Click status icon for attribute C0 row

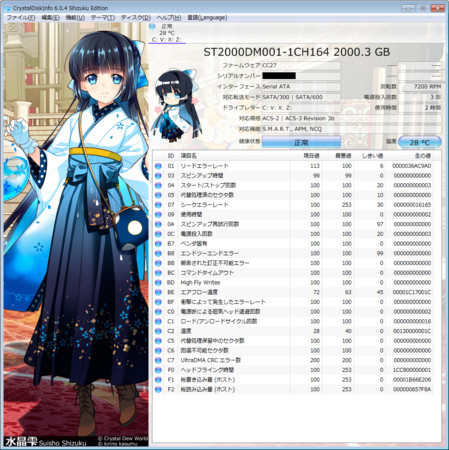[158, 312]
